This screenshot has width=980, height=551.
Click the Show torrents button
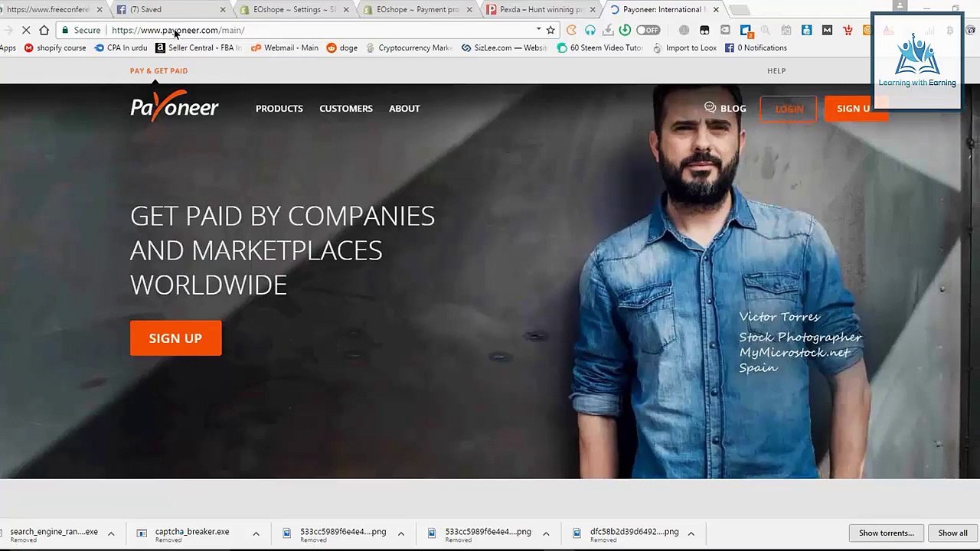point(887,533)
